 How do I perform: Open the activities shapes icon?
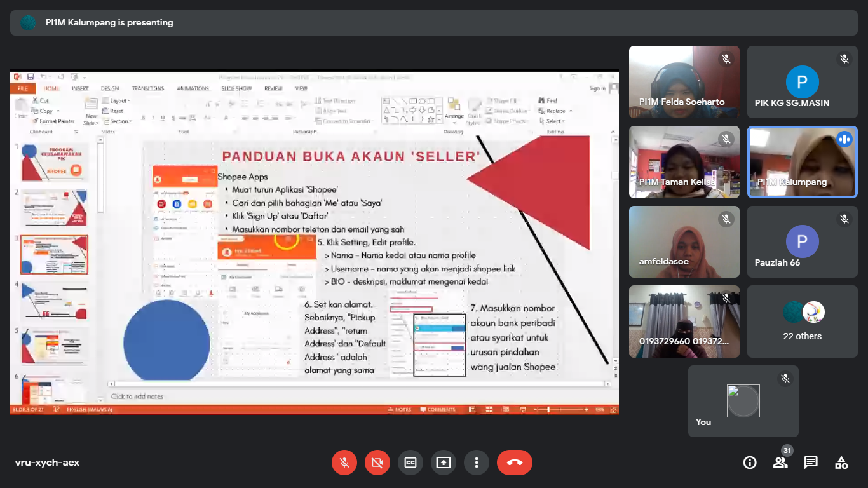coord(841,463)
